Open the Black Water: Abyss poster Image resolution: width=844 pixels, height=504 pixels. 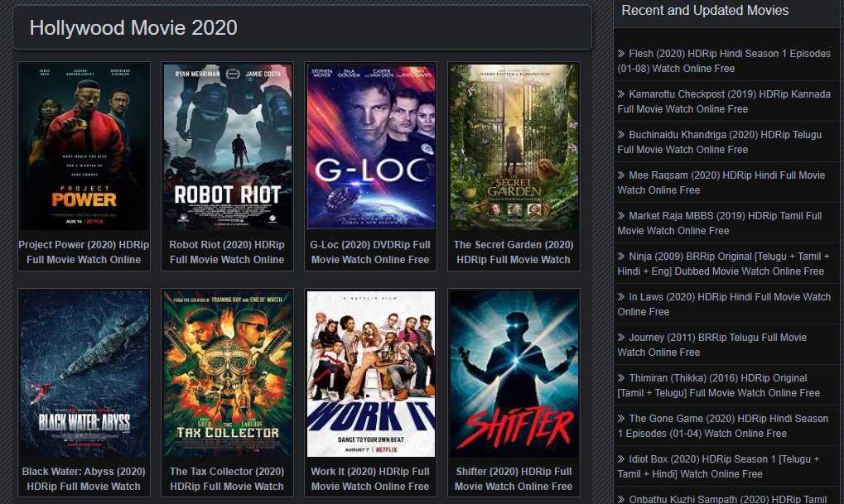pyautogui.click(x=84, y=373)
